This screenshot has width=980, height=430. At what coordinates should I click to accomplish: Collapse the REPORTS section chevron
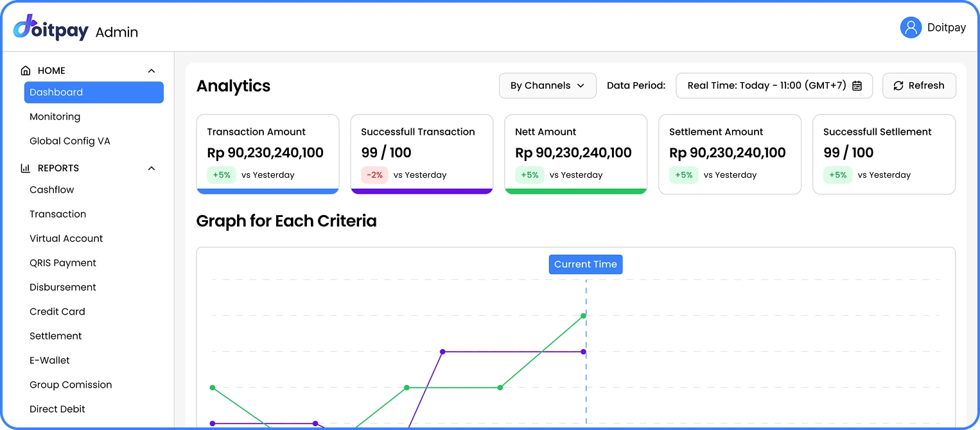coord(152,168)
